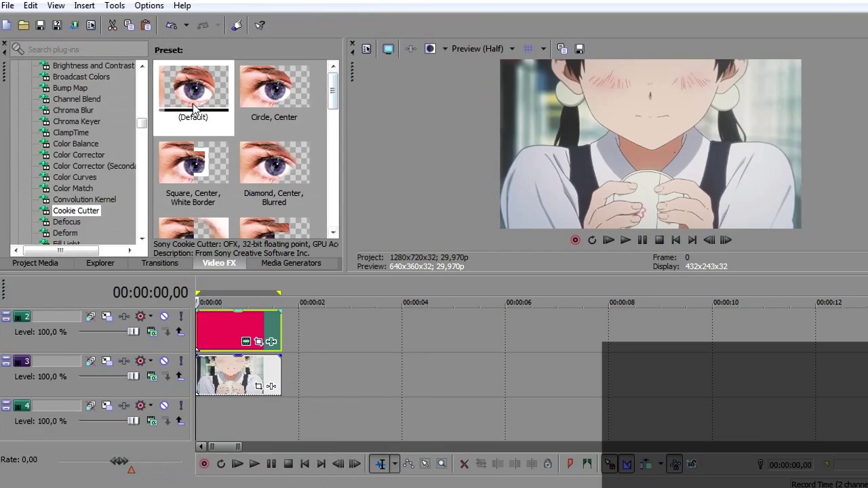Click the Event Pan/Crop icon on the red clip
Viewport: 868px width, 488px height.
(x=258, y=342)
